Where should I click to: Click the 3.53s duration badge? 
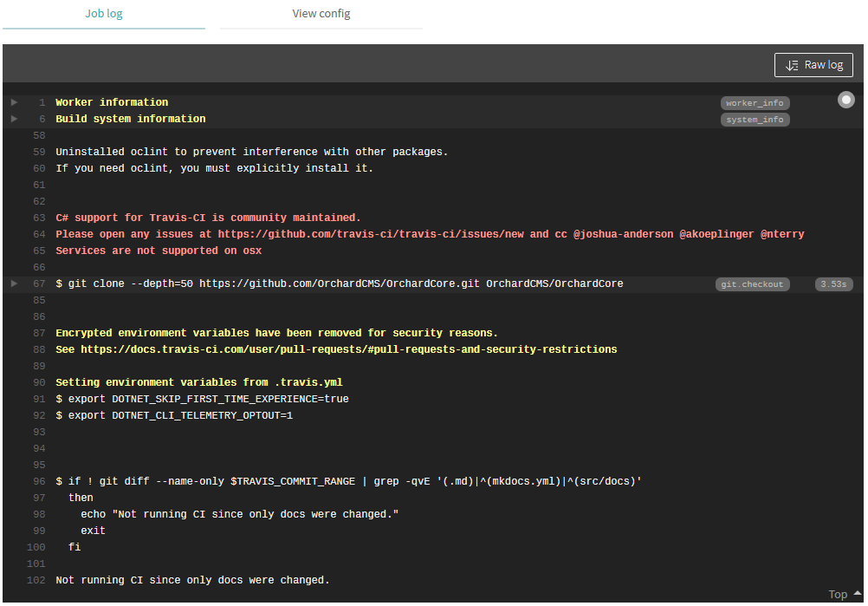833,284
